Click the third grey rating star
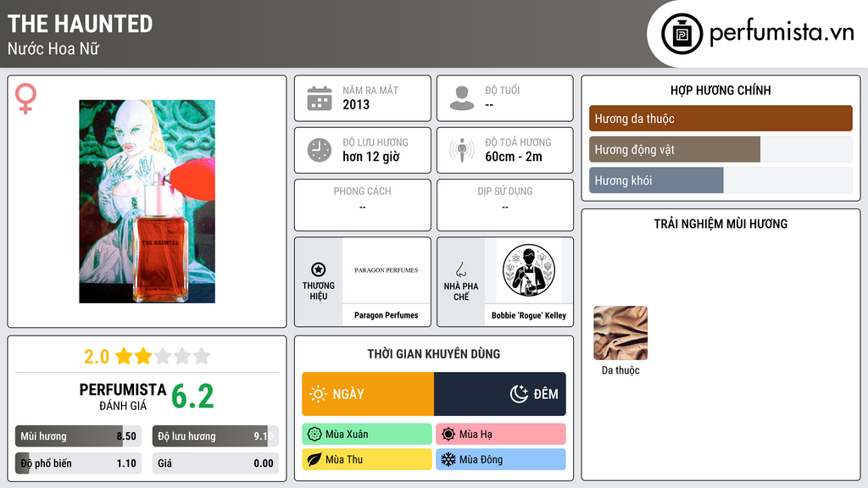The height and width of the screenshot is (488, 868). coord(163,356)
